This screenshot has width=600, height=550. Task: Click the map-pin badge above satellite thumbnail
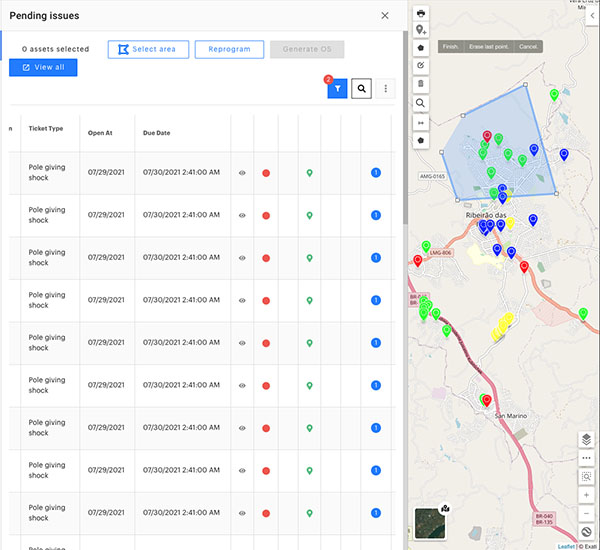(445, 509)
